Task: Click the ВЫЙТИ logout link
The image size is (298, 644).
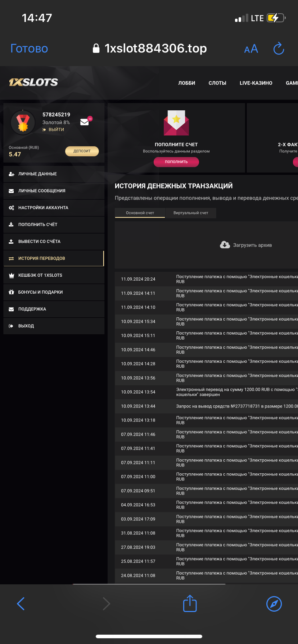Action: [56, 129]
